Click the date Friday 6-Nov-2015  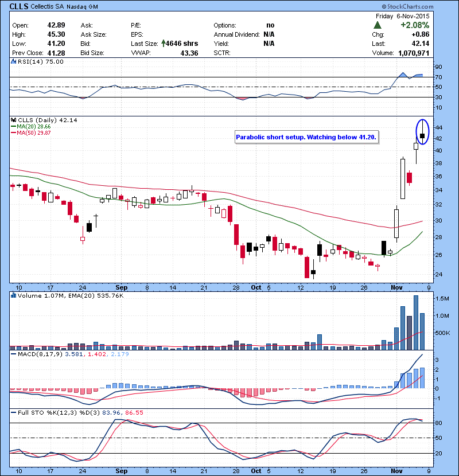[x=403, y=16]
